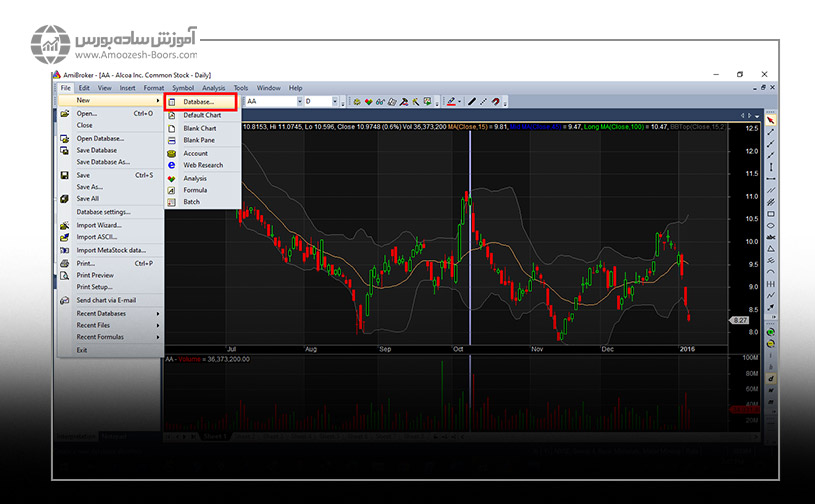Click the Import Wizard icon
Screen dimensions: 815x504
[x=64, y=225]
